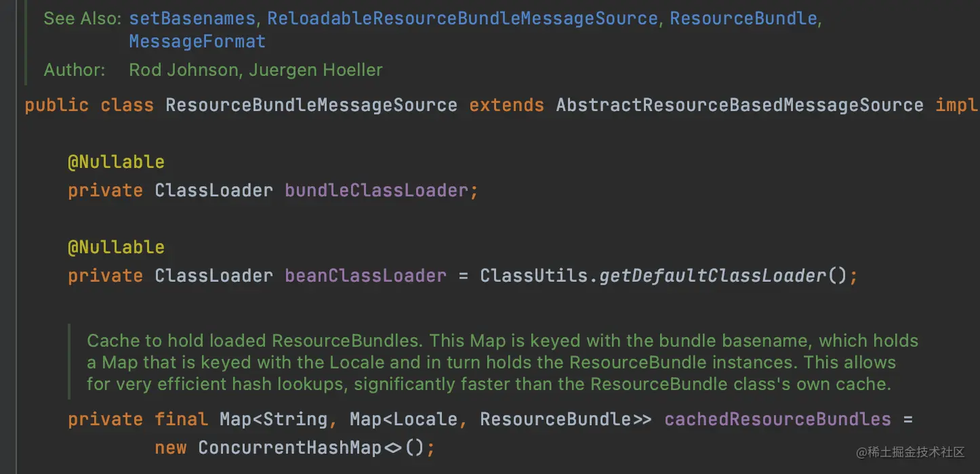Click the @Nullable annotation above beanClassLoader
The image size is (980, 474).
(x=116, y=246)
